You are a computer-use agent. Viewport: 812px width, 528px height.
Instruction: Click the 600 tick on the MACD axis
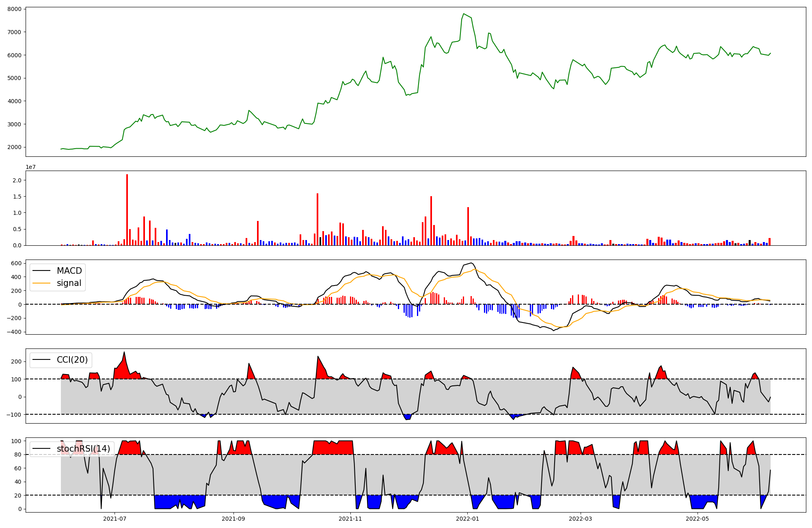tap(16, 263)
